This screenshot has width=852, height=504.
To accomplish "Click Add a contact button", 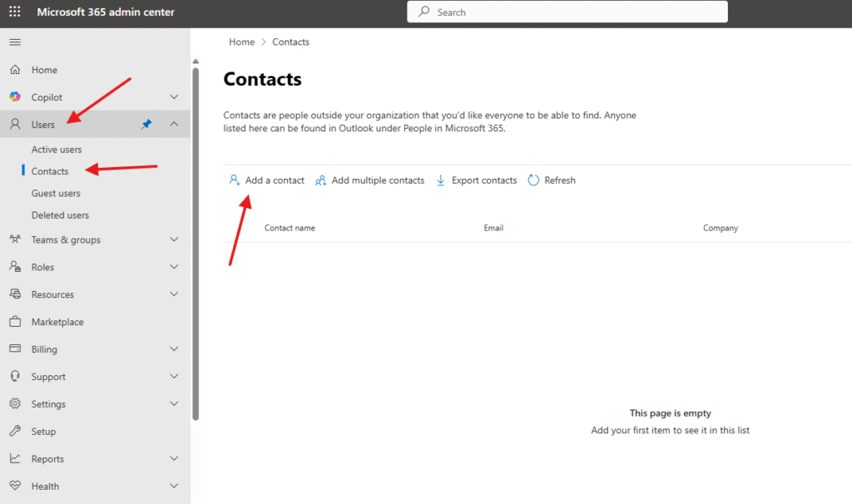I will (x=267, y=180).
